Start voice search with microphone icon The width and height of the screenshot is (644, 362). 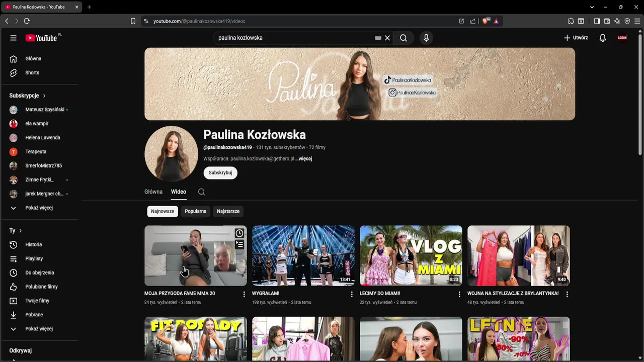[x=426, y=38]
